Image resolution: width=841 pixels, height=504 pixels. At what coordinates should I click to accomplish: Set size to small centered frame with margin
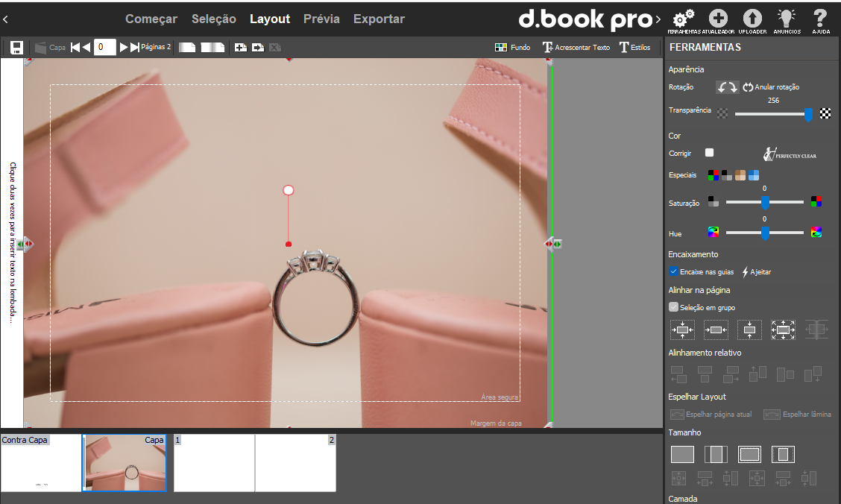[x=783, y=455]
